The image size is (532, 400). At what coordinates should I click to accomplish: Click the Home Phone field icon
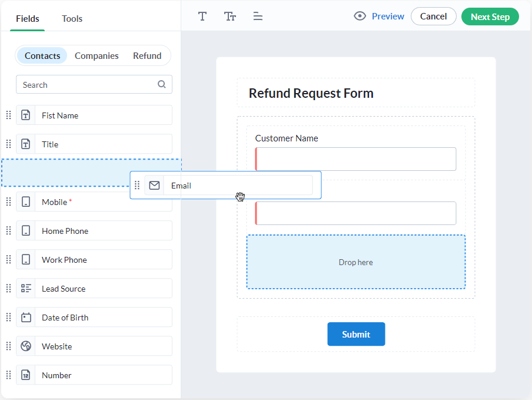[26, 231]
